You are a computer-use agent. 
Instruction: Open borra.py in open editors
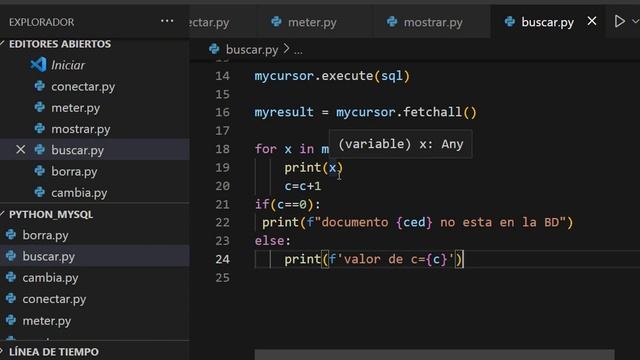pyautogui.click(x=74, y=171)
